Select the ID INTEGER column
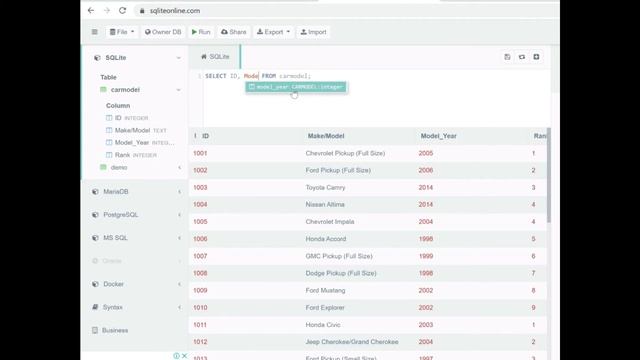 127,118
